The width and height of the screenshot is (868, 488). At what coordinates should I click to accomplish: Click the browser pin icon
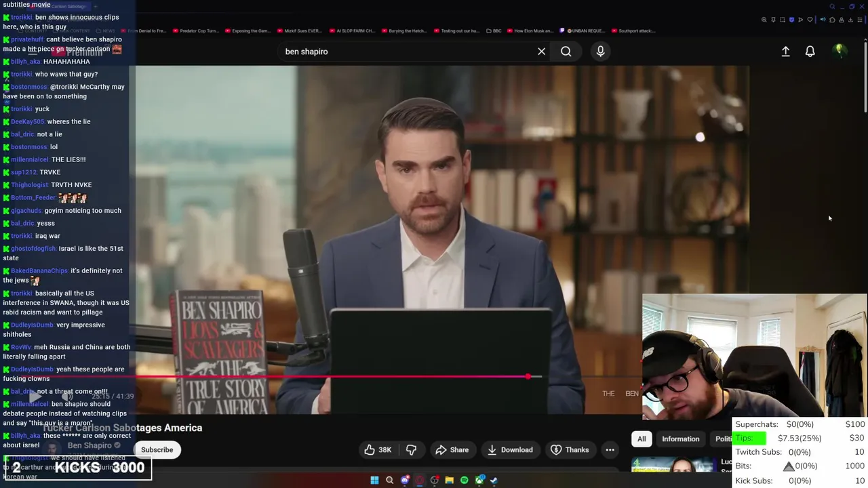point(773,20)
